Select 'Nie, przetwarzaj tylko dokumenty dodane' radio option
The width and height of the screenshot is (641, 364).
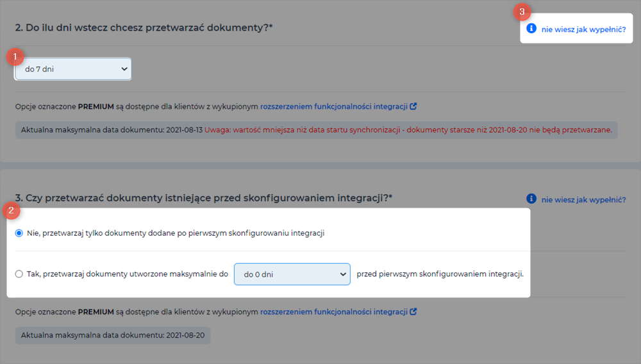coord(19,233)
